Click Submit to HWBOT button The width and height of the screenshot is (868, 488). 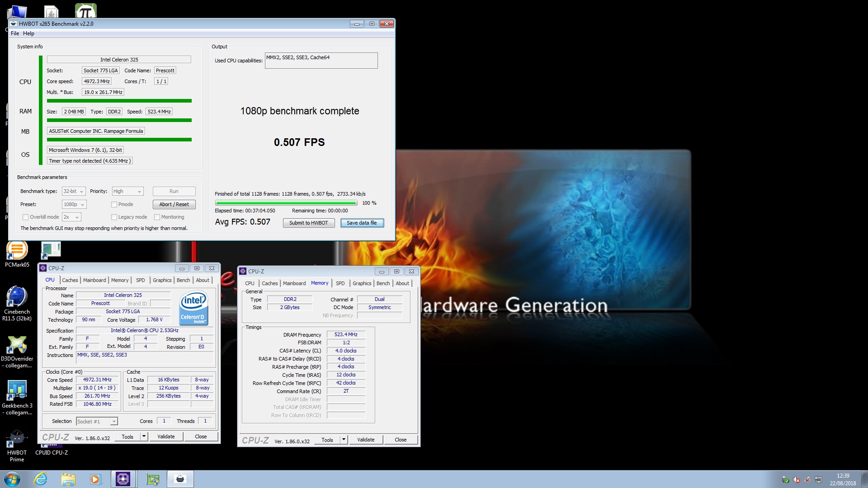[x=309, y=223]
